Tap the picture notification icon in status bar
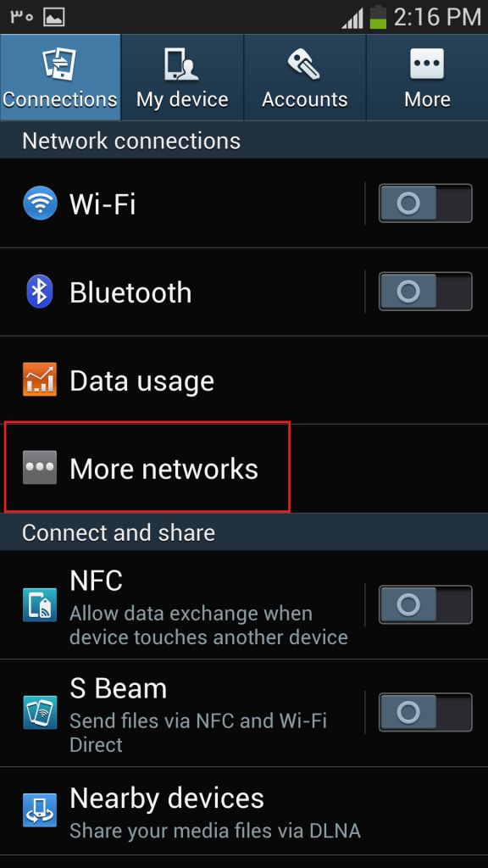Screen dimensions: 488x868 tap(54, 17)
